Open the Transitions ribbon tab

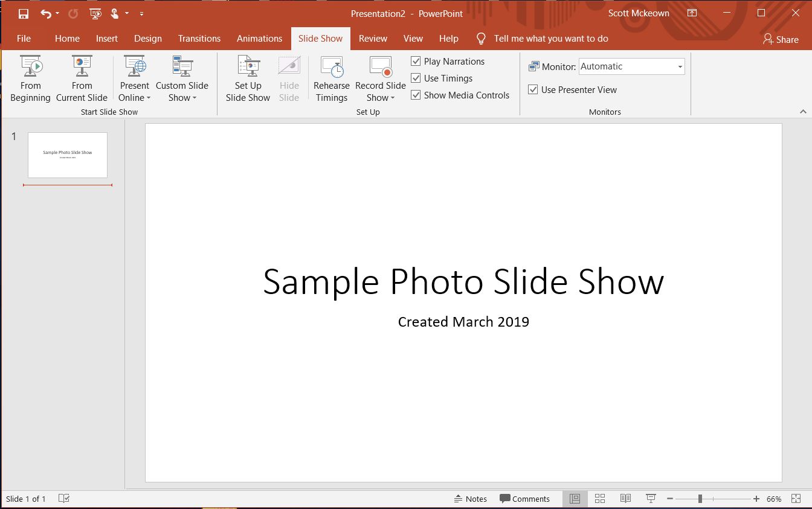(x=199, y=38)
